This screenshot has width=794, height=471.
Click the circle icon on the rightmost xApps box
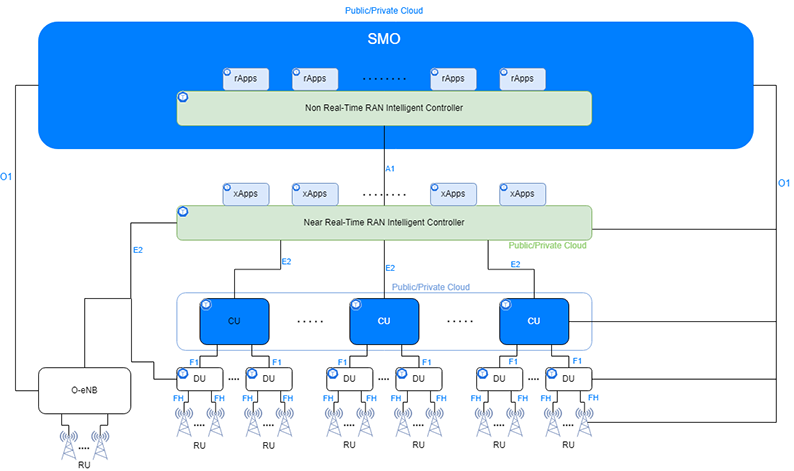click(504, 187)
